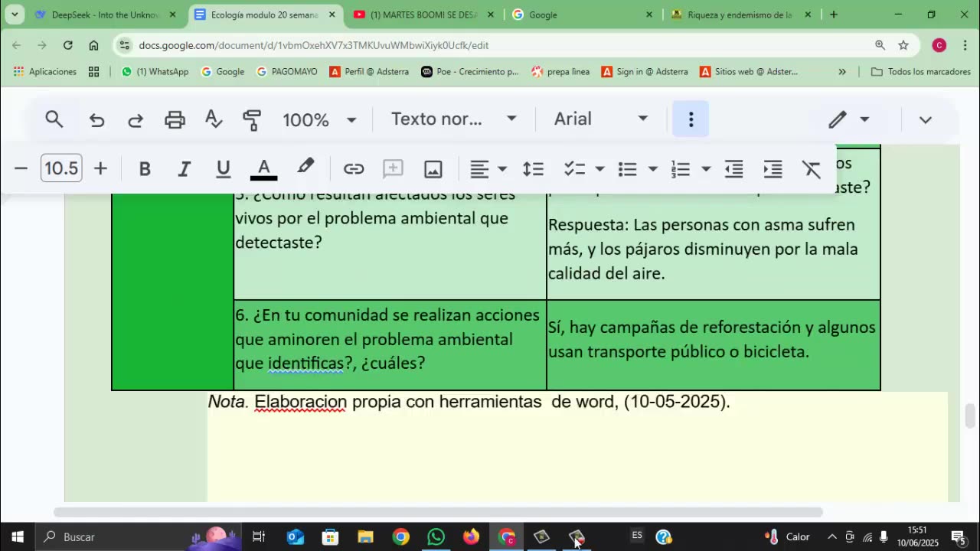The width and height of the screenshot is (980, 551).
Task: Pick a text color
Action: tap(263, 168)
